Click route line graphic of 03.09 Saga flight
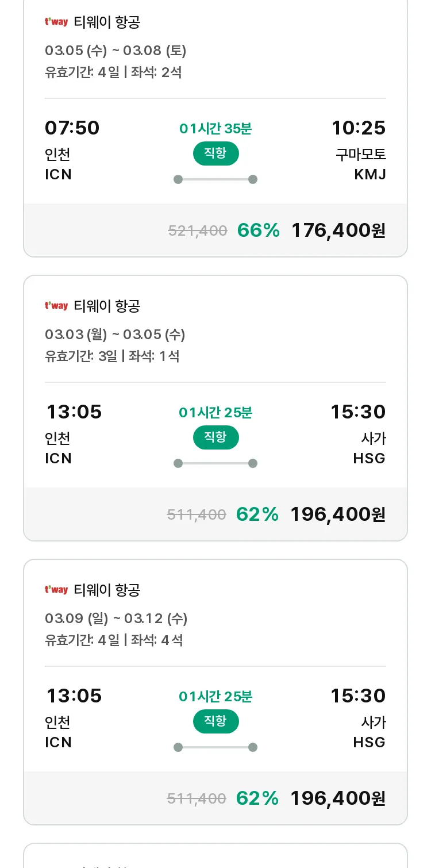The height and width of the screenshot is (868, 431). click(215, 747)
